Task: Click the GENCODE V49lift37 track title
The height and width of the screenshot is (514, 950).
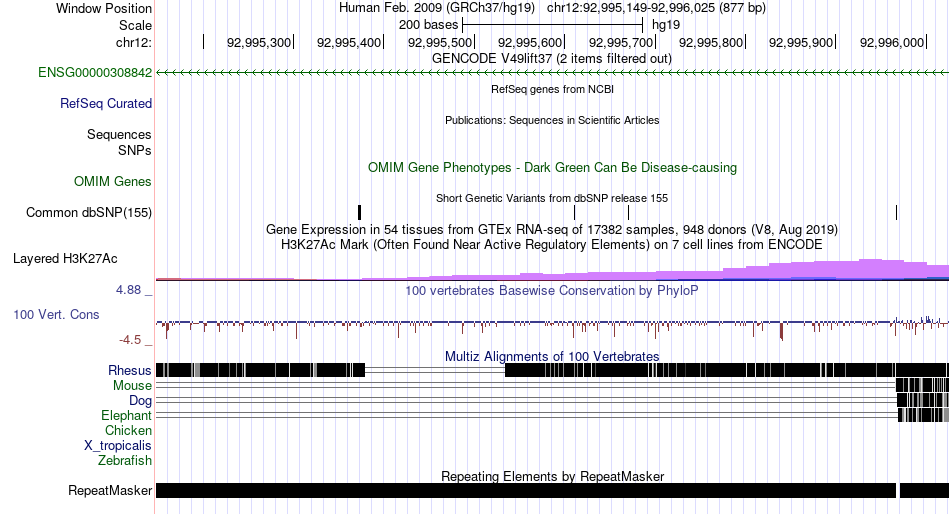Action: 552,59
